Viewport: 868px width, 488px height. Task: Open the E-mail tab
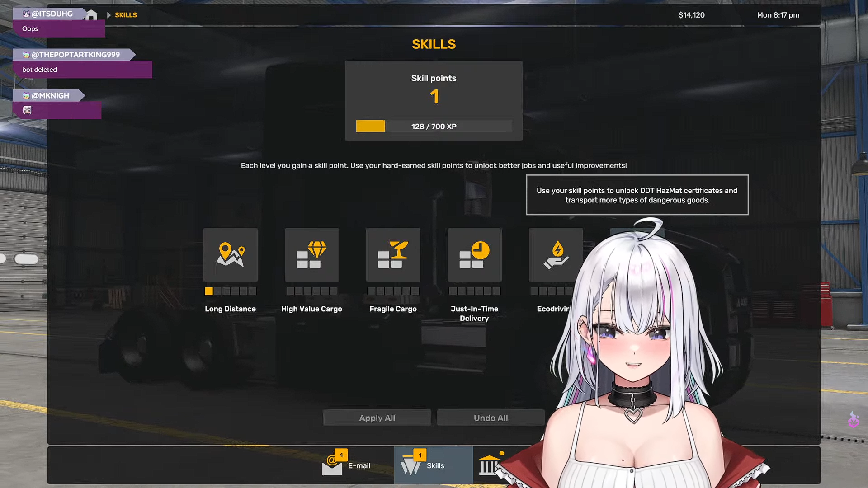(355, 465)
